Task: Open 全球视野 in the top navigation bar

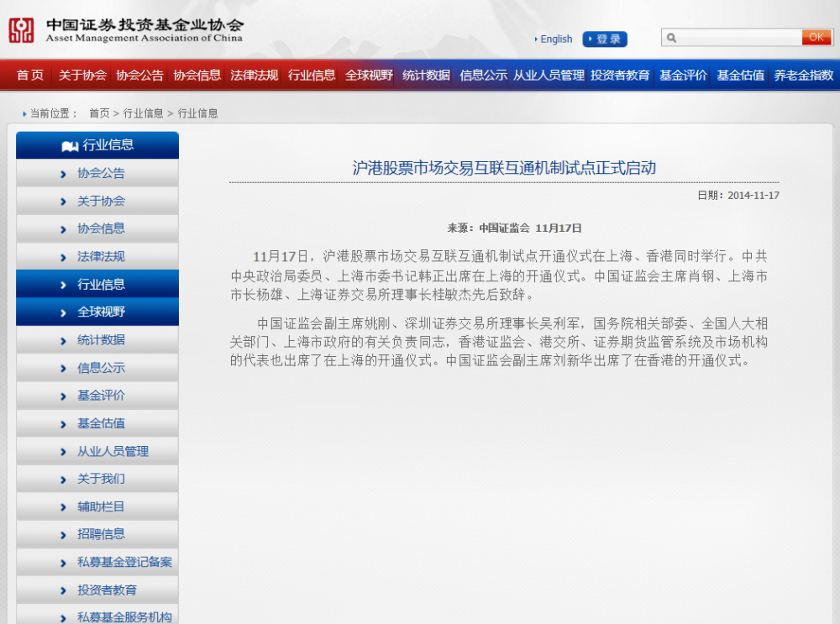Action: (x=369, y=75)
